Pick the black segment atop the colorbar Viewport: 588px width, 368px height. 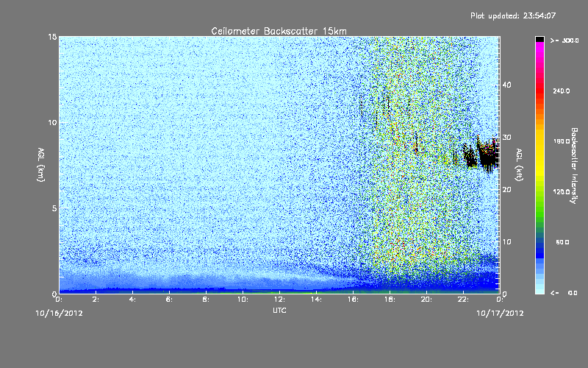(539, 39)
